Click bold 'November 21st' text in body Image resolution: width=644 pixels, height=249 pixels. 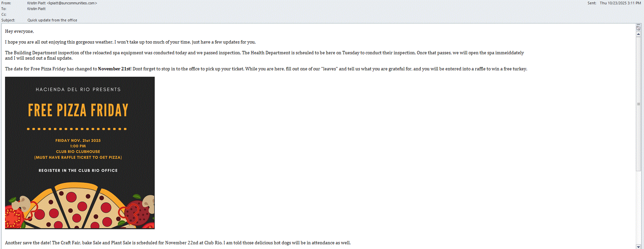114,69
